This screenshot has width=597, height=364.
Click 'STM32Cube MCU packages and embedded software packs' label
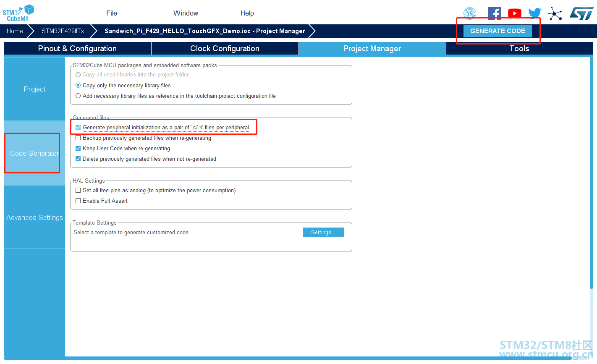145,65
